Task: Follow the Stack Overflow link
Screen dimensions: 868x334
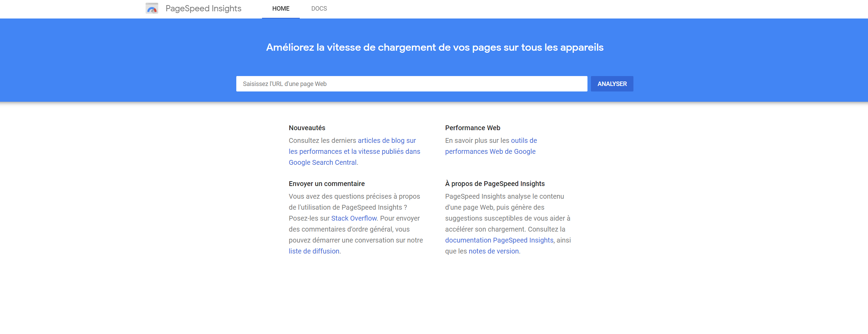Action: tap(354, 218)
